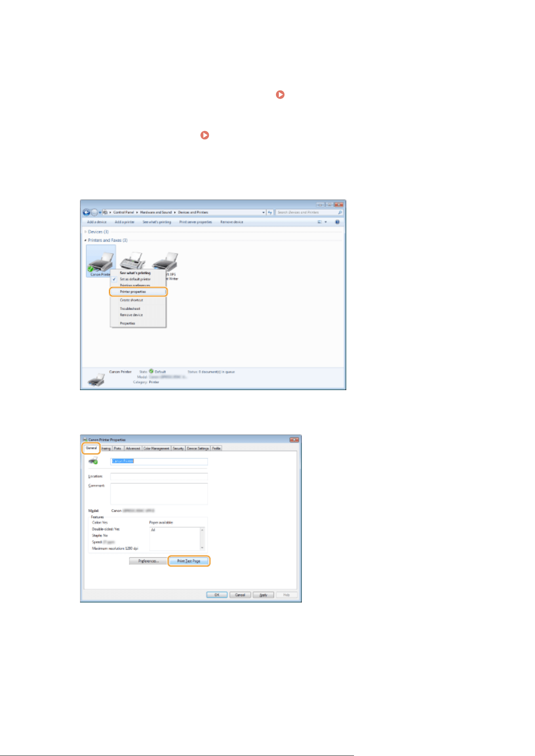Choose See what's printing from context menu

[x=138, y=273]
